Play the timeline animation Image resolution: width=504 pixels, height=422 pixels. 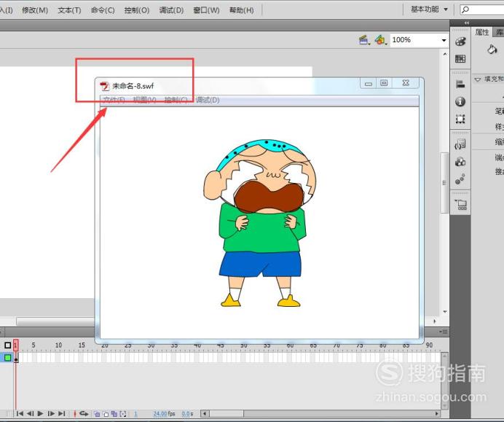pos(40,413)
